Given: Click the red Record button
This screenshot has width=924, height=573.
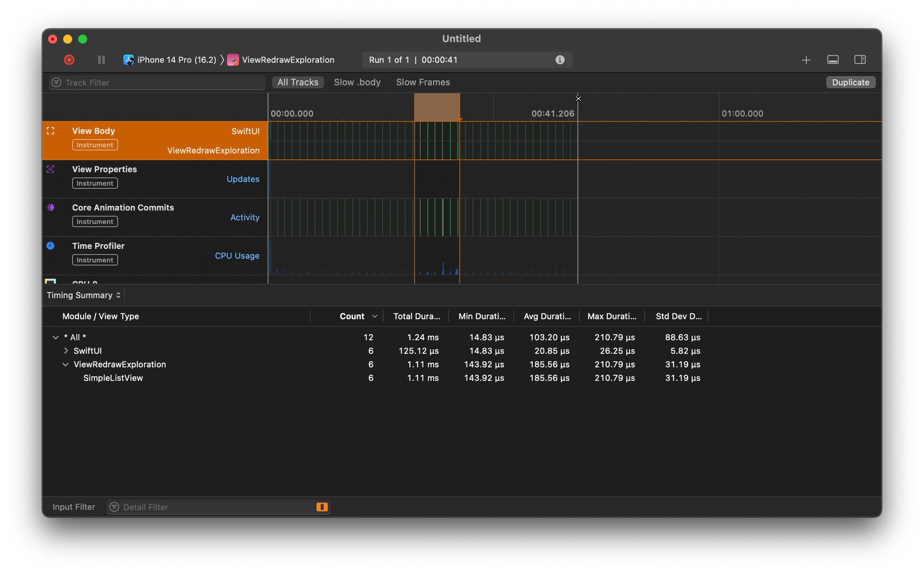Looking at the screenshot, I should [69, 60].
